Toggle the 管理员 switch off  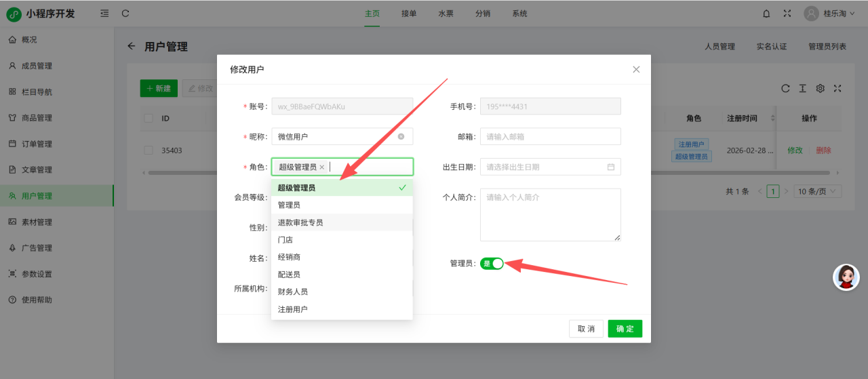coord(492,263)
